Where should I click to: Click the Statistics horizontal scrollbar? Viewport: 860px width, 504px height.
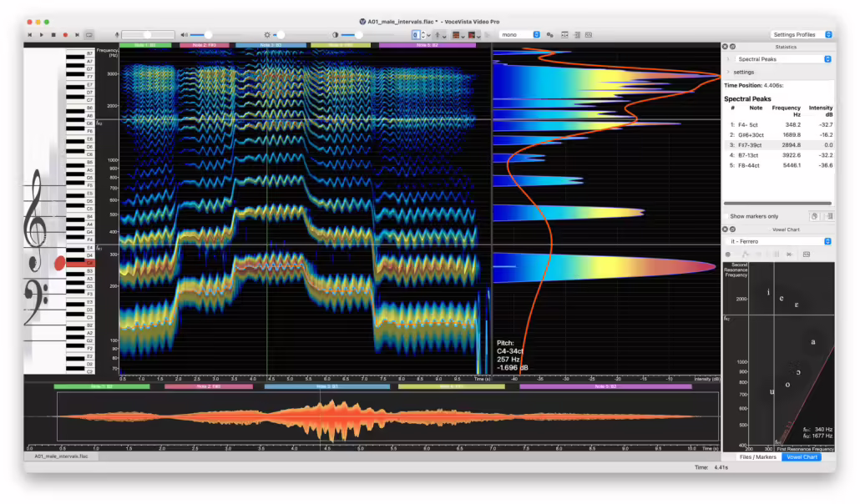[x=777, y=204]
